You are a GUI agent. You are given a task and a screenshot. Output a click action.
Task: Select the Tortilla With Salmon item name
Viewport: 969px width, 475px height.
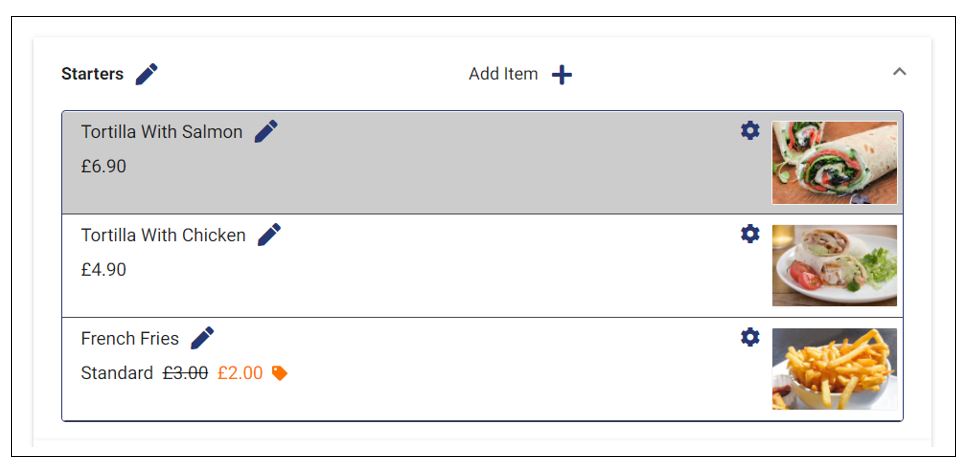[x=162, y=132]
